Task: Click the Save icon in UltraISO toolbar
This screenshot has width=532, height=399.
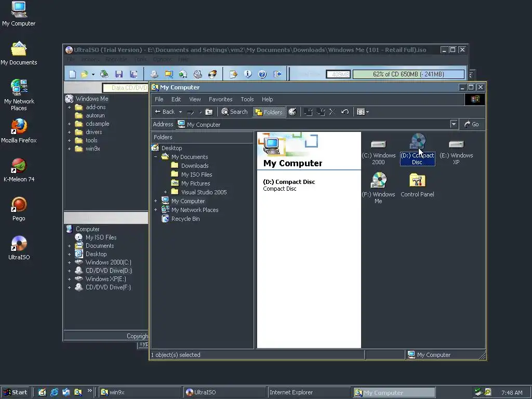Action: click(x=119, y=74)
